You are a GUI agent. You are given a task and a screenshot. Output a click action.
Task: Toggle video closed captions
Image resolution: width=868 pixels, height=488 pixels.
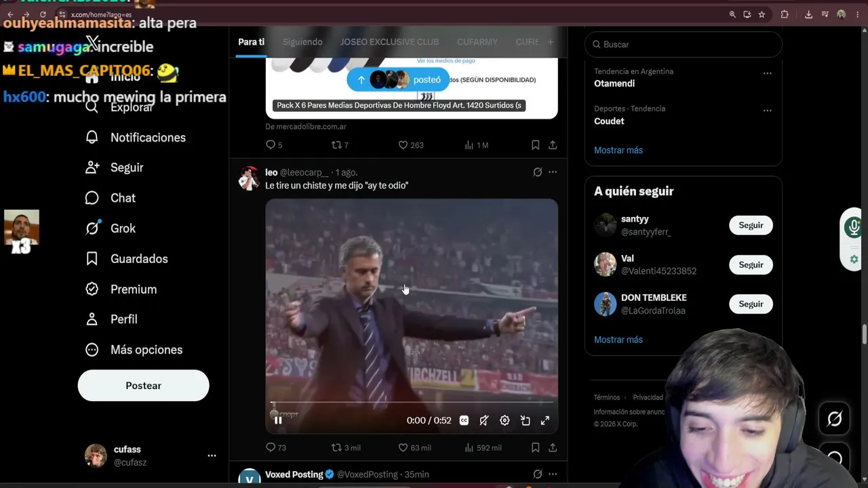464,420
